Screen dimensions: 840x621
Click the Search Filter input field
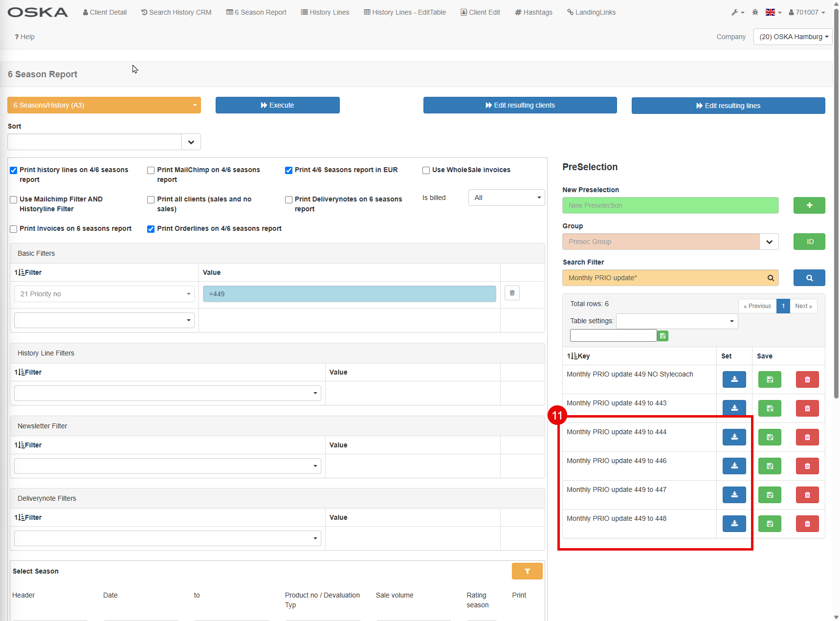coord(665,278)
